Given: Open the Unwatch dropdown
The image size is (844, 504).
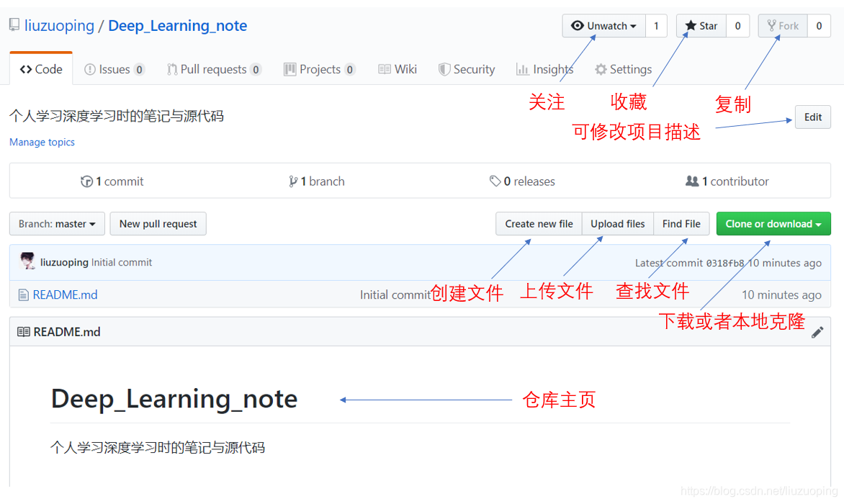Looking at the screenshot, I should (x=604, y=26).
